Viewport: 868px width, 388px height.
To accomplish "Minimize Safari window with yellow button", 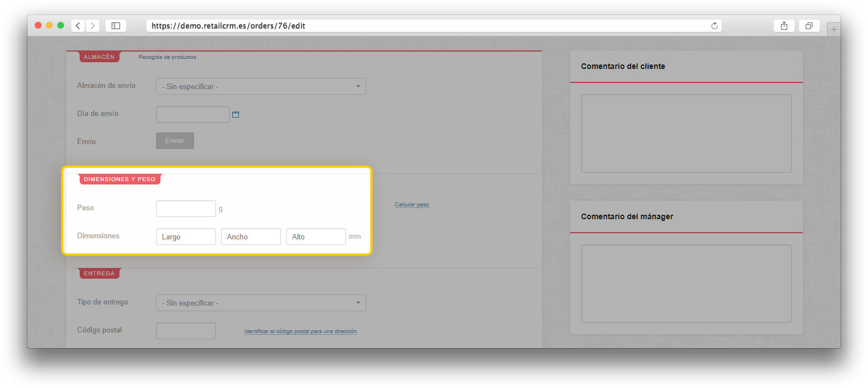I will (x=49, y=25).
